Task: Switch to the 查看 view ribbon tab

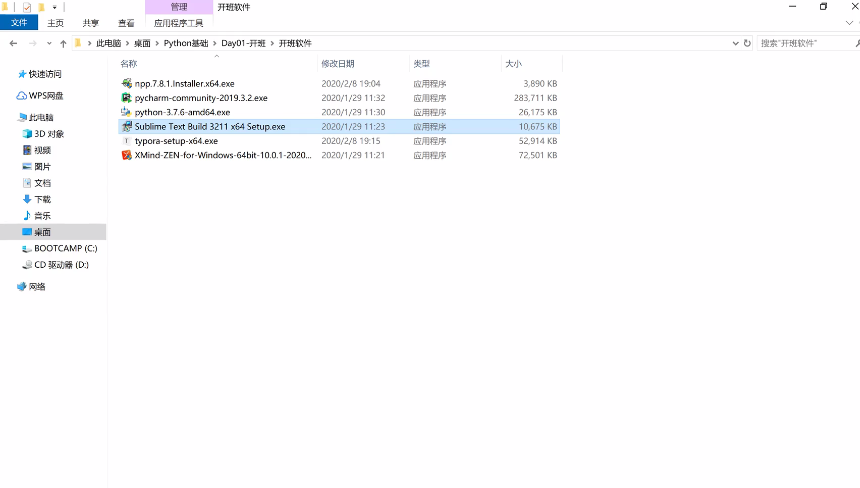Action: tap(126, 22)
